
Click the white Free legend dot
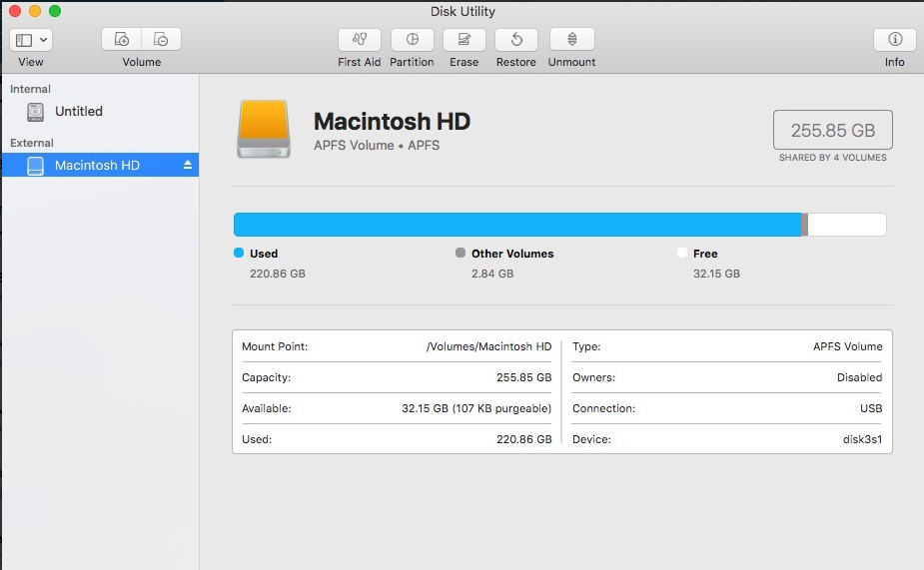coord(682,253)
